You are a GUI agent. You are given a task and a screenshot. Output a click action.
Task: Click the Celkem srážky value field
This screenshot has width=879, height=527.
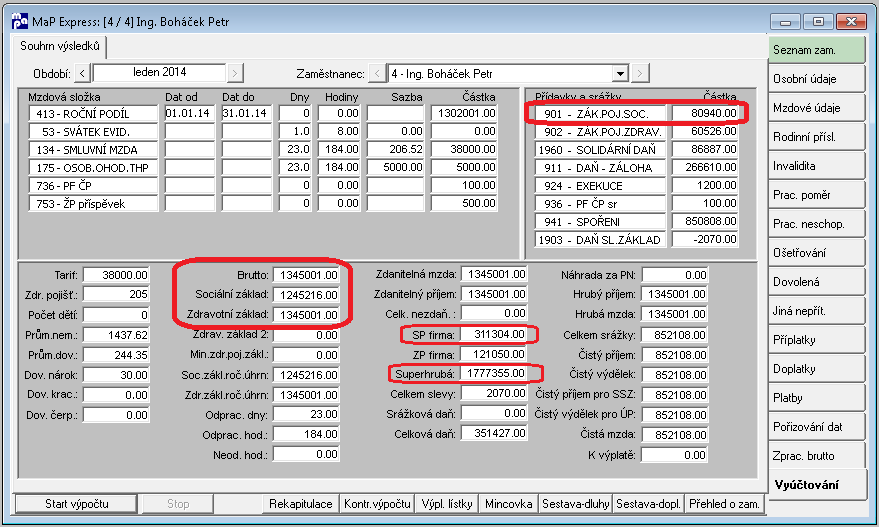pyautogui.click(x=675, y=335)
